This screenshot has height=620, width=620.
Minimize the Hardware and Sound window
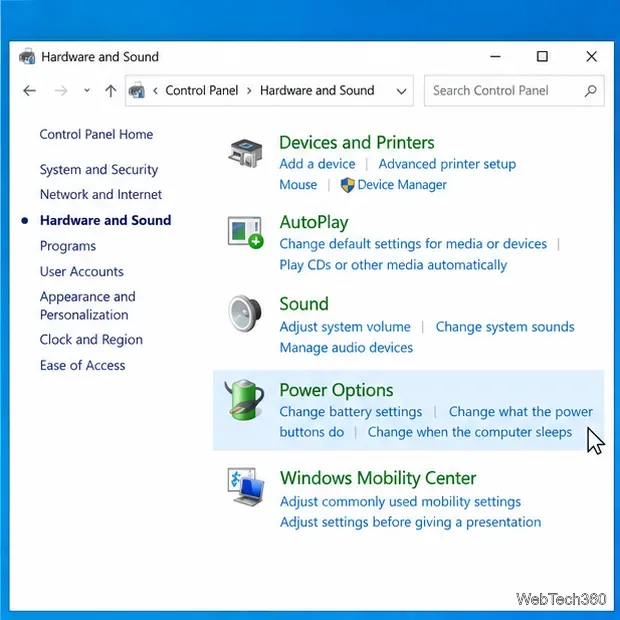point(495,57)
